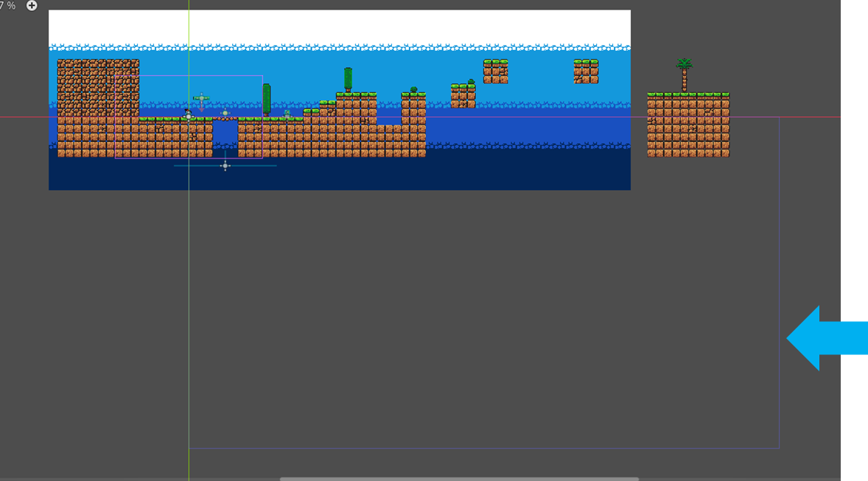Select the teal enemy sprite on the grass
The width and height of the screenshot is (868, 481).
[287, 114]
